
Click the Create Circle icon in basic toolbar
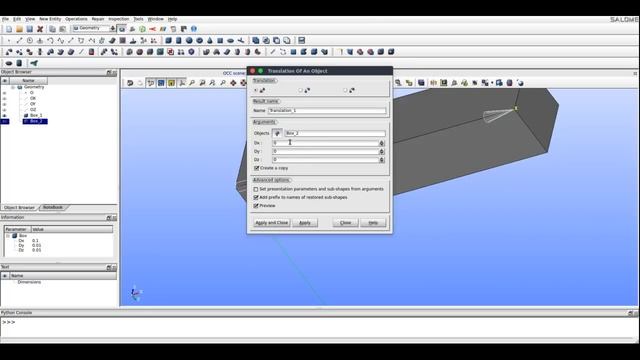point(30,40)
